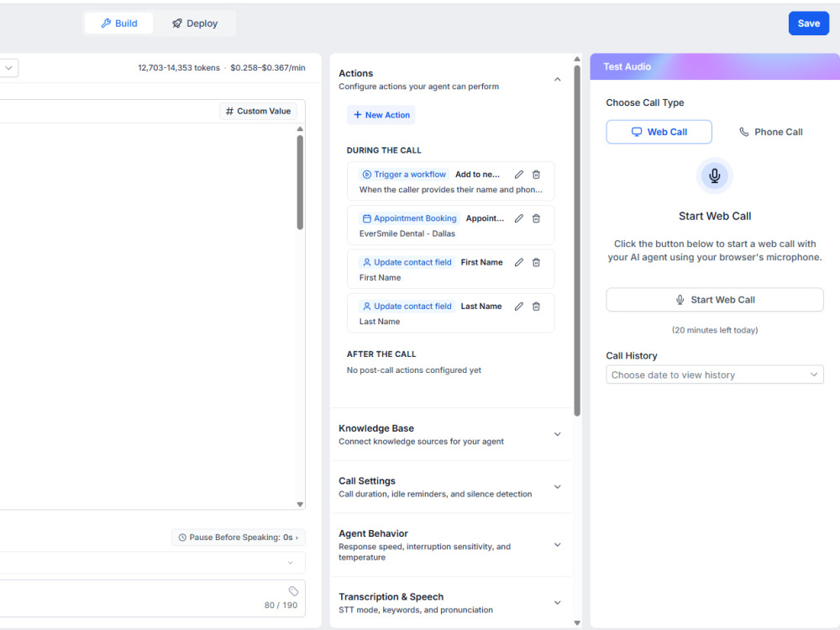Expand the Agent Behavior section
This screenshot has width=840, height=630.
pyautogui.click(x=557, y=545)
